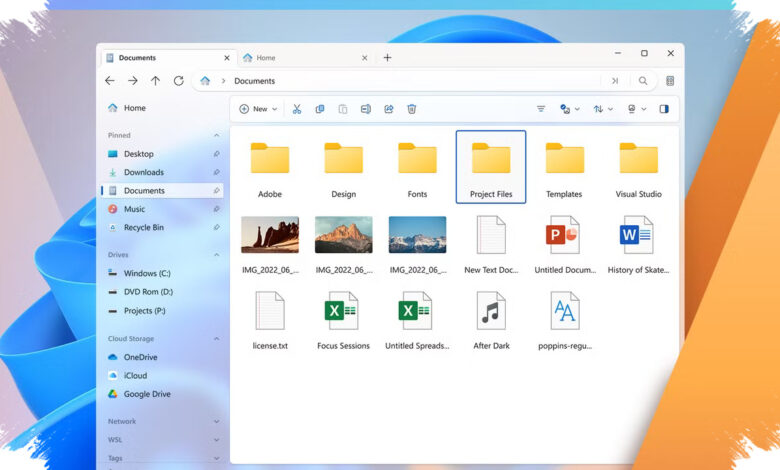Open the view options dropdown
This screenshot has width=780, height=470.
[x=637, y=109]
